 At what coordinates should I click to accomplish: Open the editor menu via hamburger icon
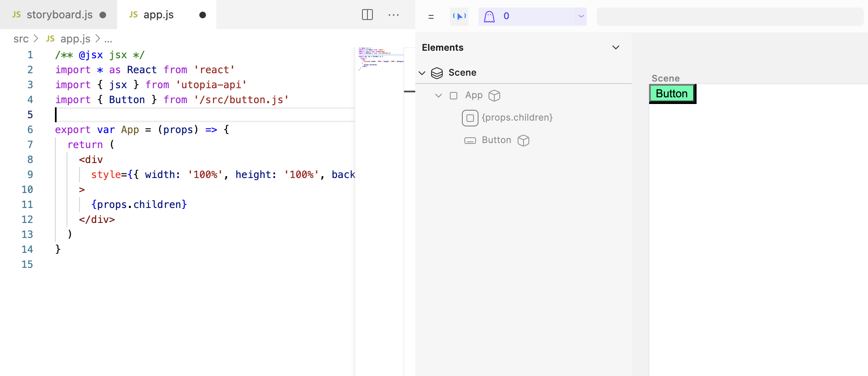pyautogui.click(x=431, y=17)
